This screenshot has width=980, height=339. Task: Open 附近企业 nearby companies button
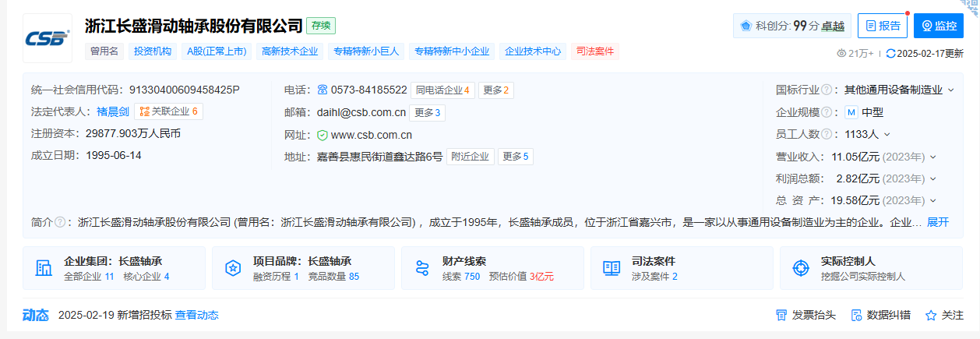point(471,157)
